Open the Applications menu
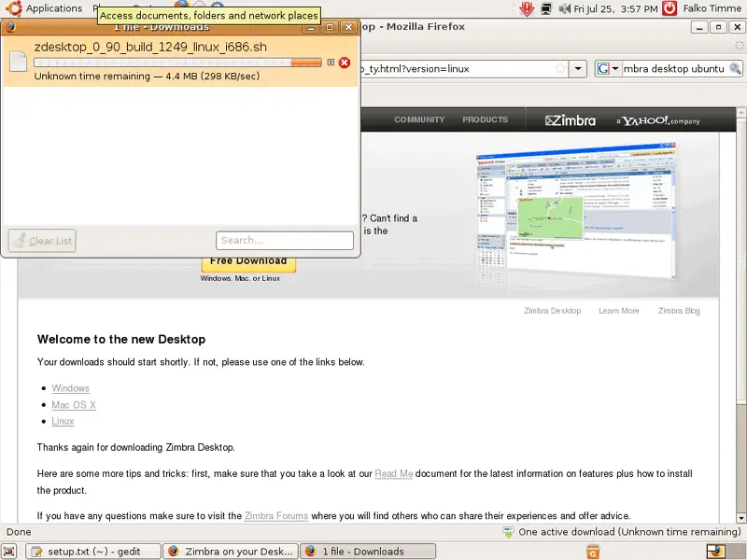The image size is (747, 560). pos(53,8)
